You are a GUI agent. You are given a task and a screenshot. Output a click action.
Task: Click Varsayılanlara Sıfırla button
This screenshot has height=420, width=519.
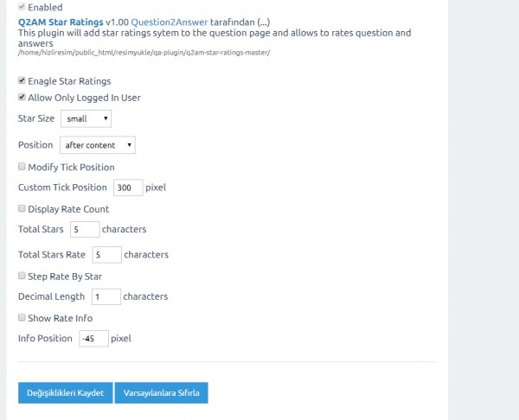point(162,393)
